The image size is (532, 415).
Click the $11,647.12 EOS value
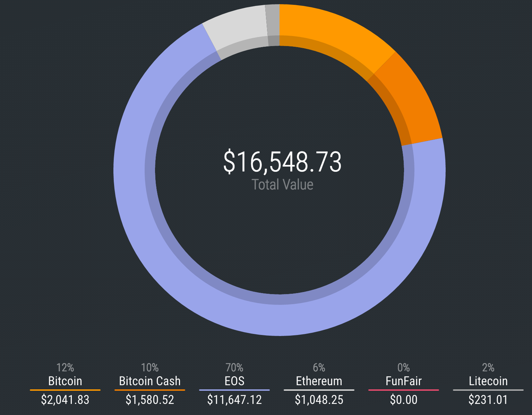tap(234, 400)
